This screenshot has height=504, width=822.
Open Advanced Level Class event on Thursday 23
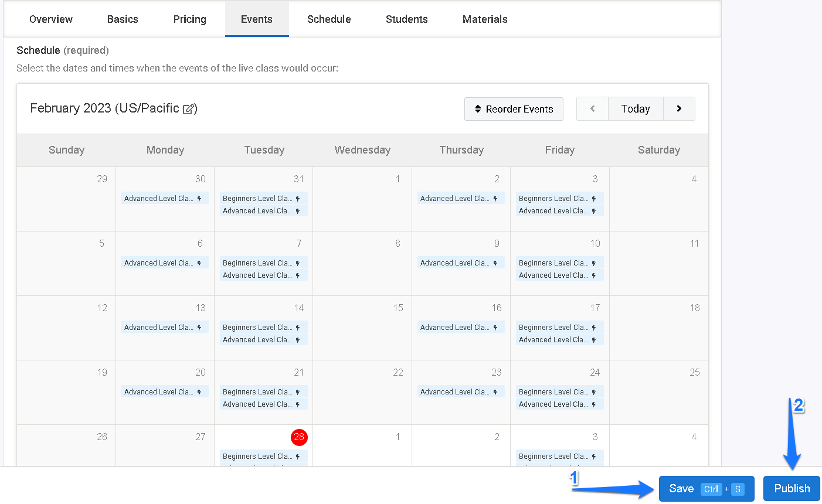tap(461, 392)
